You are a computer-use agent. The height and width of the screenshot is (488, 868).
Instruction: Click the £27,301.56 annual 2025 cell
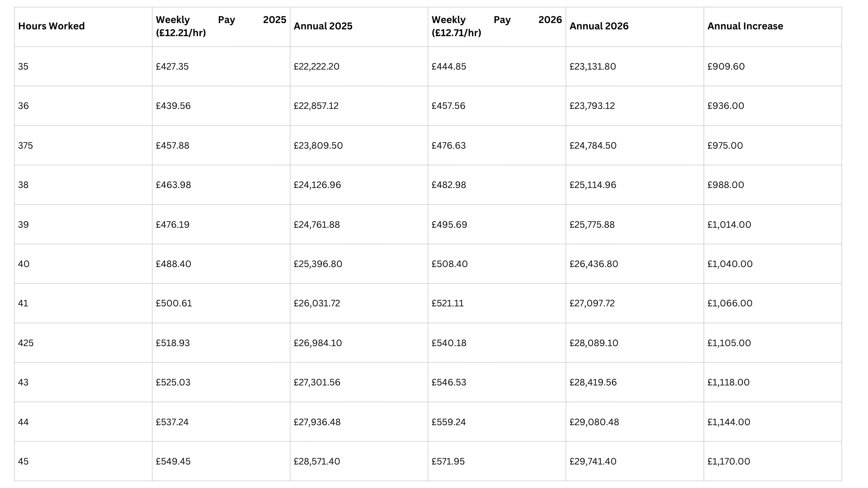[317, 382]
